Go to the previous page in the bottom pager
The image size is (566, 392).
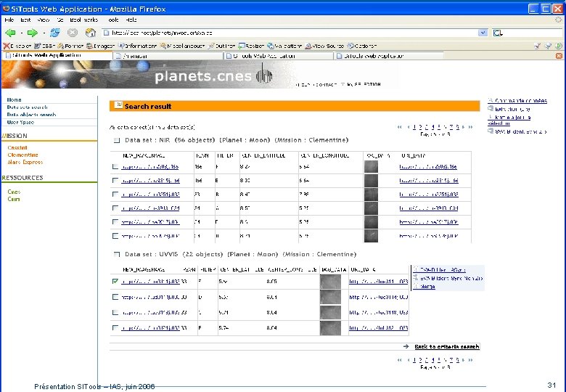tap(409, 360)
